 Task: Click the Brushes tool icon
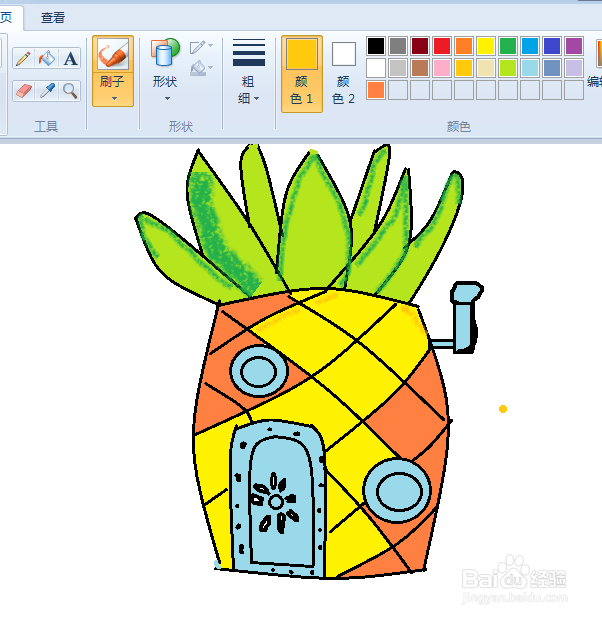(x=113, y=54)
